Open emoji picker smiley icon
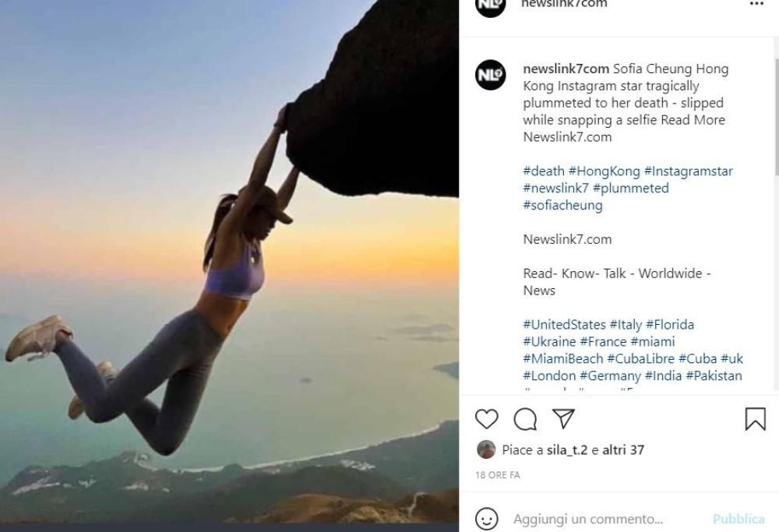The image size is (779, 532). tap(487, 519)
